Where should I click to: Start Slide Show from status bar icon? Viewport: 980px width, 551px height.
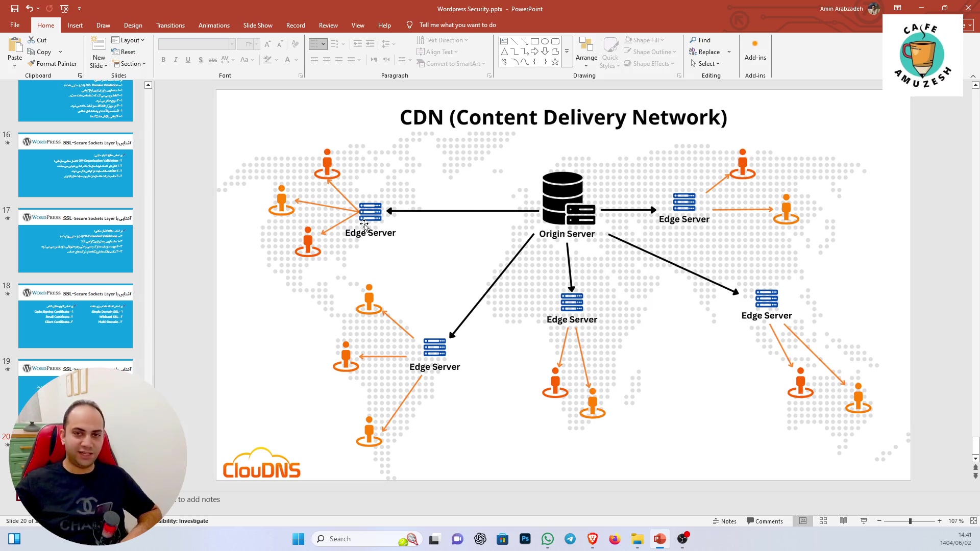coord(864,521)
